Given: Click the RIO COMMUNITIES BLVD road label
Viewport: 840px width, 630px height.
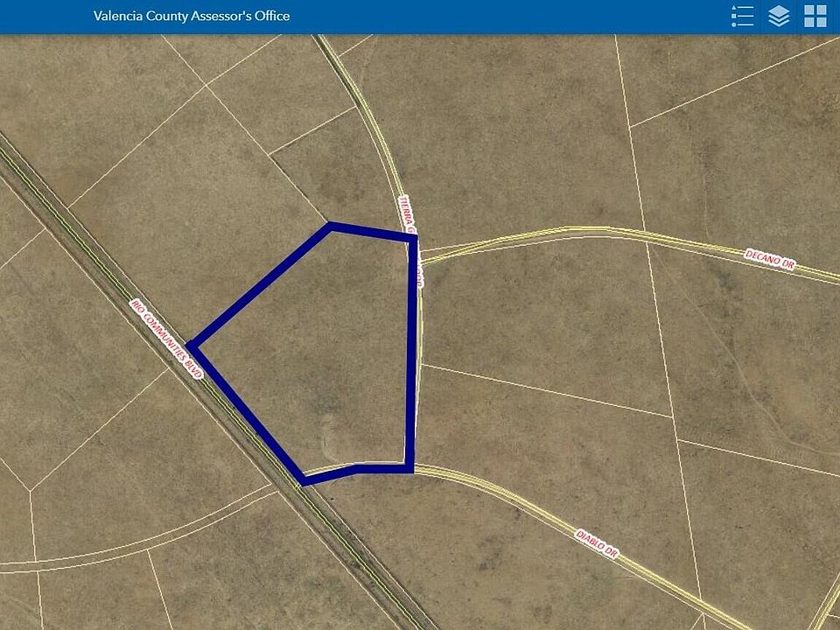Looking at the screenshot, I should pos(167,339).
